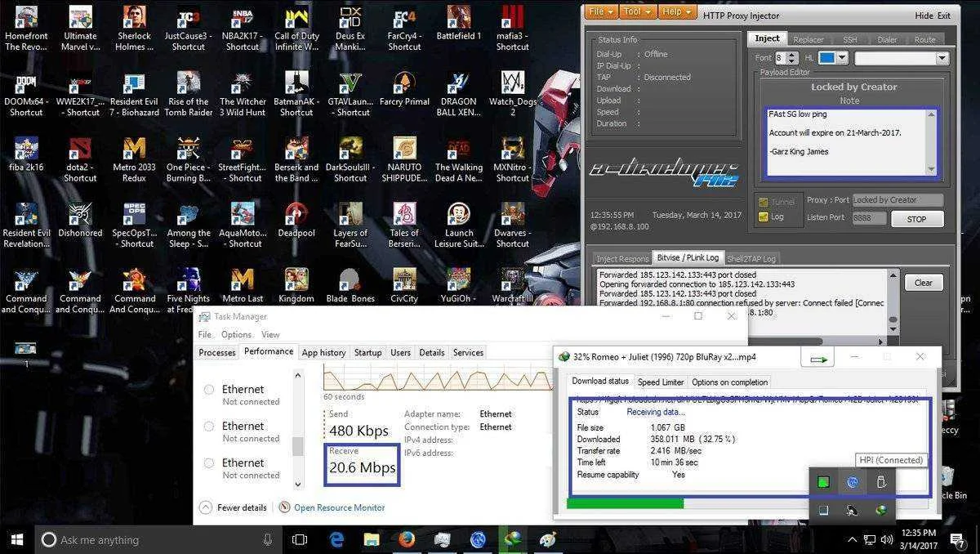The image size is (980, 554).
Task: Select the NBA2K17 shortcut on desktop
Action: click(x=242, y=28)
